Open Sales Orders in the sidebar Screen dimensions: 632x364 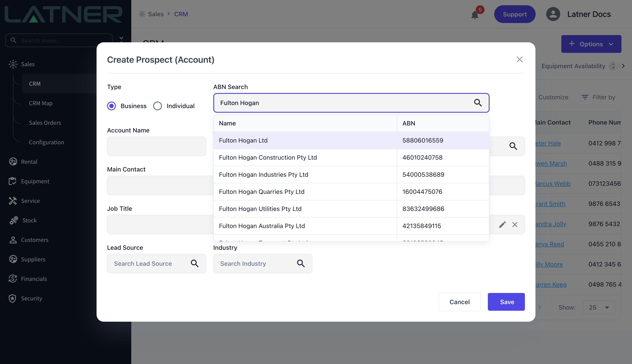[x=45, y=123]
